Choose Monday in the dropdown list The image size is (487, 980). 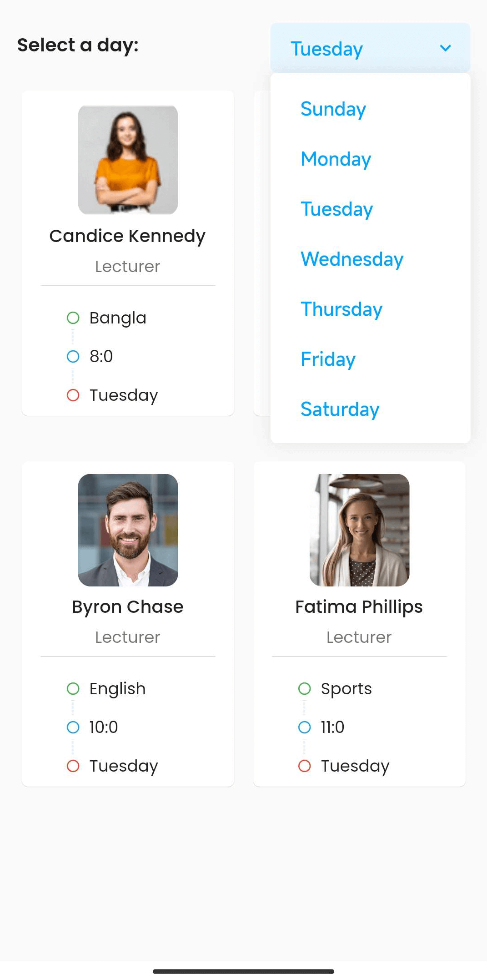pos(336,159)
